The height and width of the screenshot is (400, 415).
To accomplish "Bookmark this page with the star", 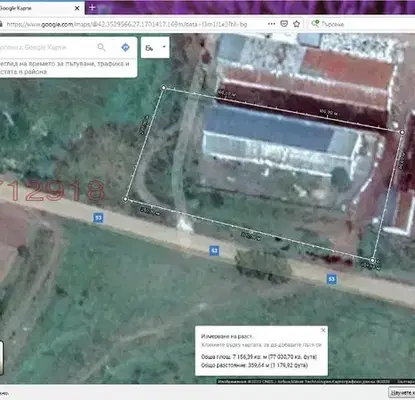I will point(296,24).
